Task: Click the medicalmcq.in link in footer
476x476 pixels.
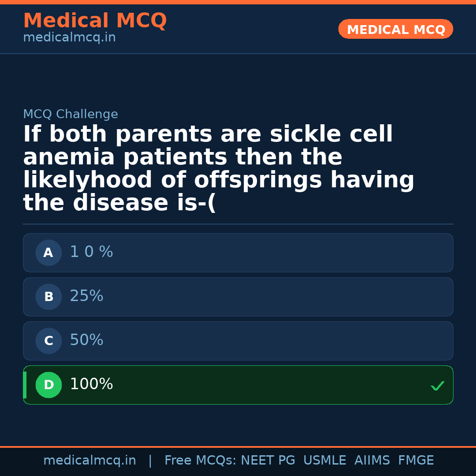Action: (89, 461)
